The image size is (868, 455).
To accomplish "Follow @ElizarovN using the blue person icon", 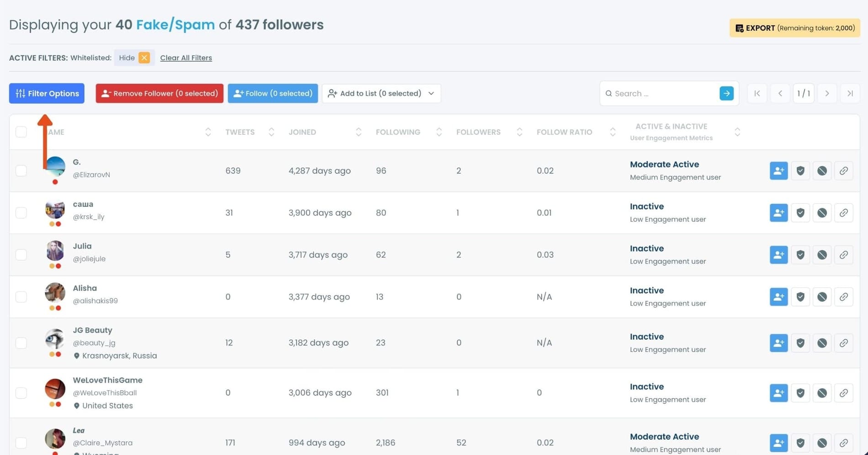I will 778,171.
